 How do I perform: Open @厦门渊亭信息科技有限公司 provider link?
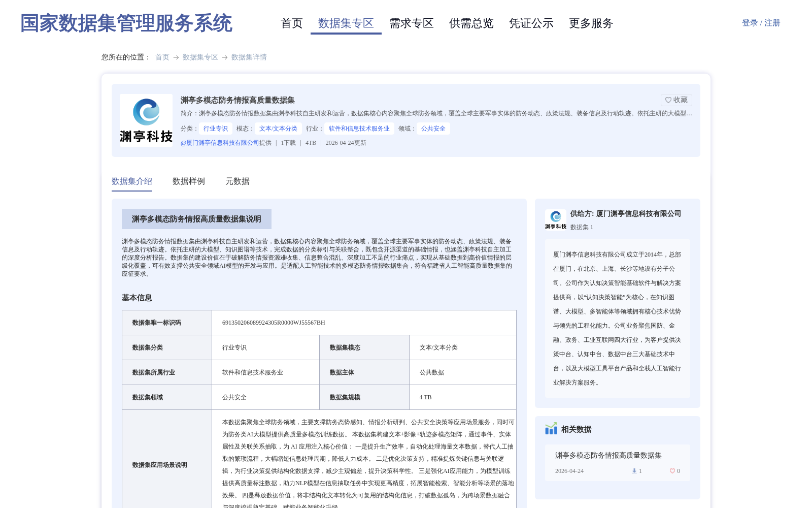(x=220, y=143)
